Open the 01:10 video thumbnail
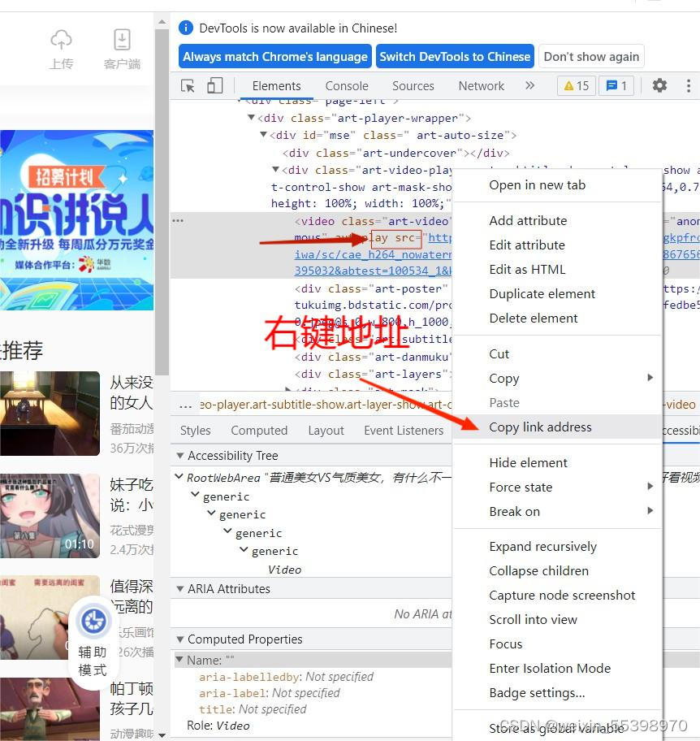Viewport: 700px width, 741px height. [50, 516]
